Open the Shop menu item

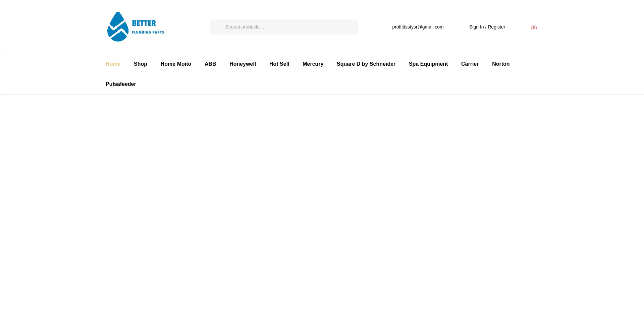[141, 64]
